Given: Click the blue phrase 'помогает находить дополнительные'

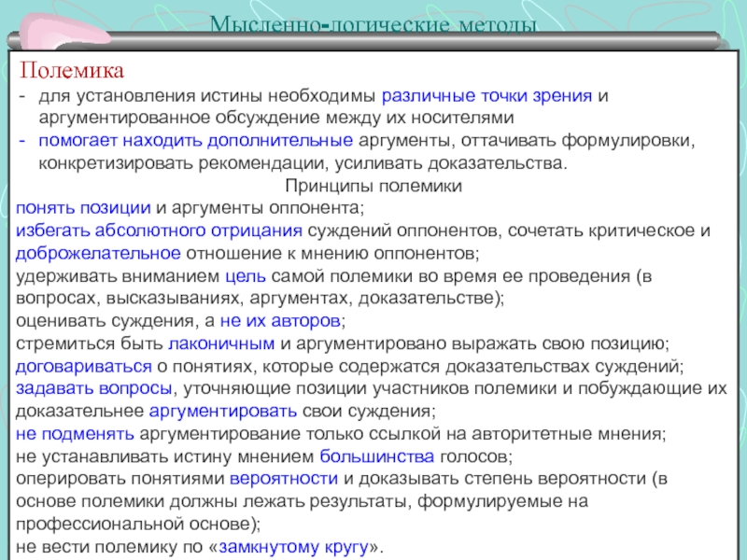Looking at the screenshot, I should pos(196,141).
